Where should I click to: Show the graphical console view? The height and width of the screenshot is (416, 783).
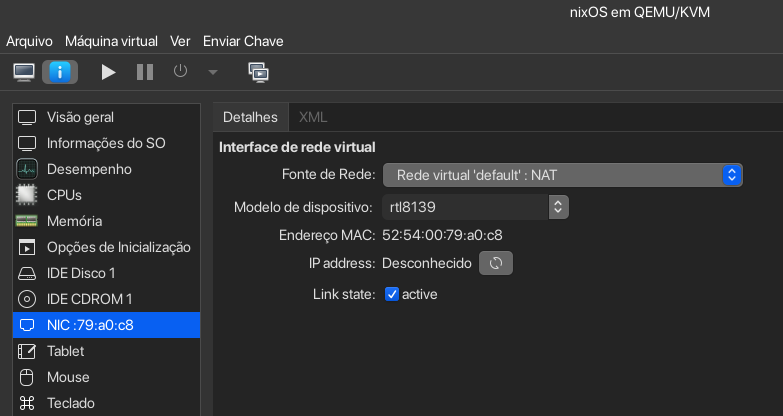[24, 72]
